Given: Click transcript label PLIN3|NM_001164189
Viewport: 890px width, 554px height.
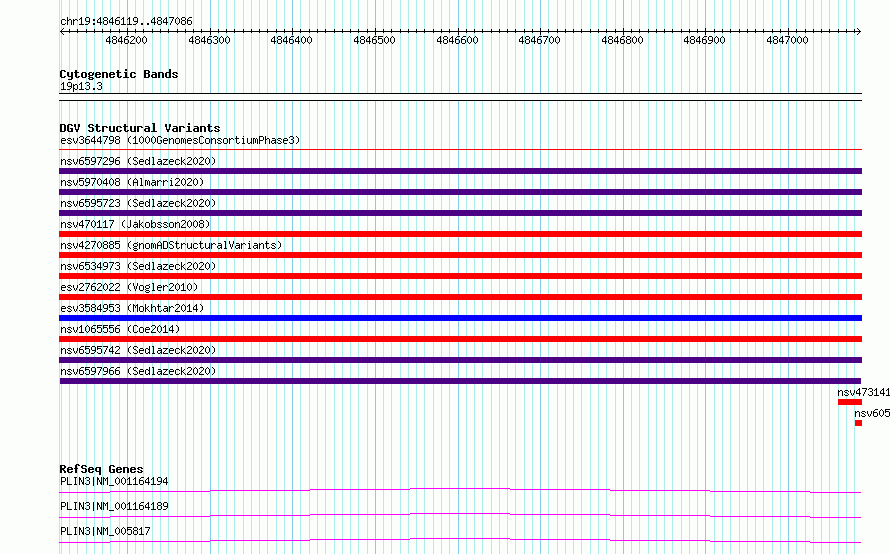Looking at the screenshot, I should pos(114,506).
